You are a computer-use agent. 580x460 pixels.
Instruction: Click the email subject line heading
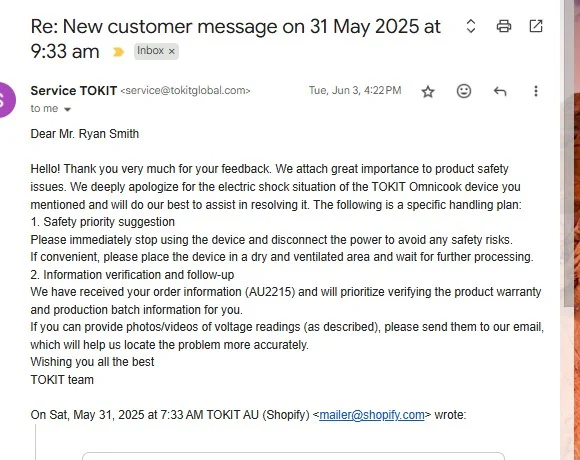(235, 39)
